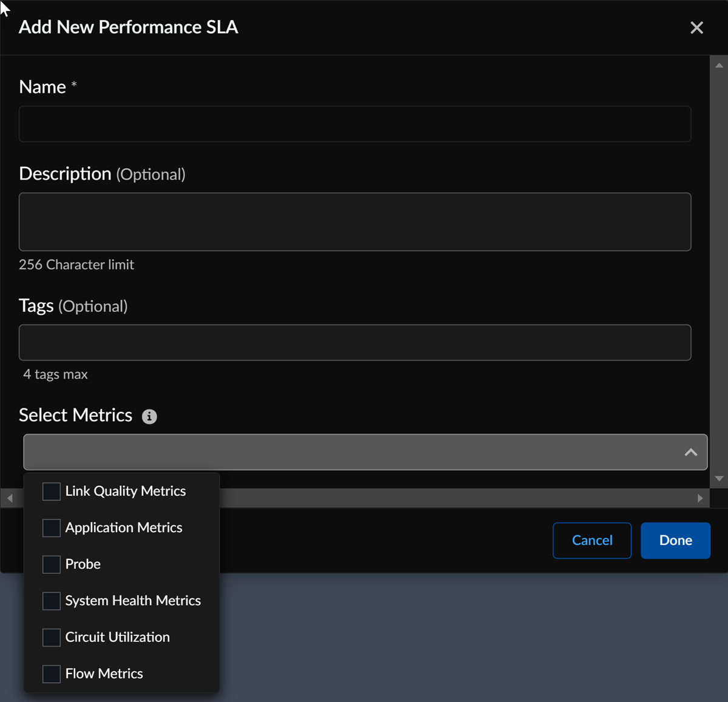Click the vertical scrollbar down arrow
The width and height of the screenshot is (728, 702).
pyautogui.click(x=719, y=479)
